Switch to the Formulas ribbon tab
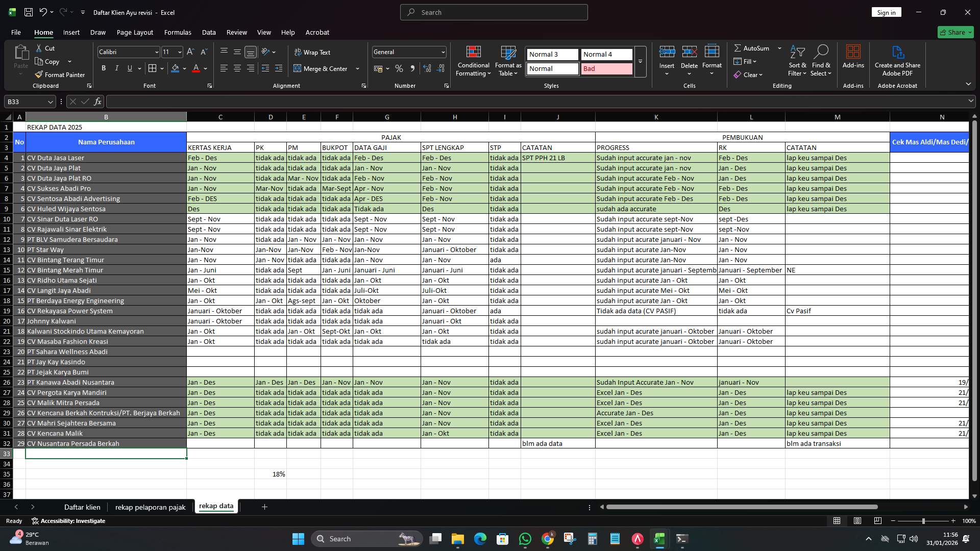The image size is (980, 551). pyautogui.click(x=178, y=32)
